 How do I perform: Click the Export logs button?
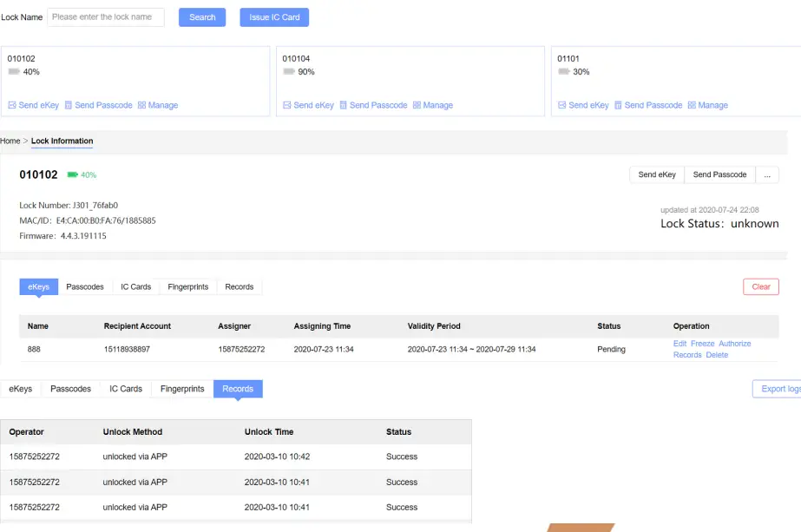coord(778,389)
